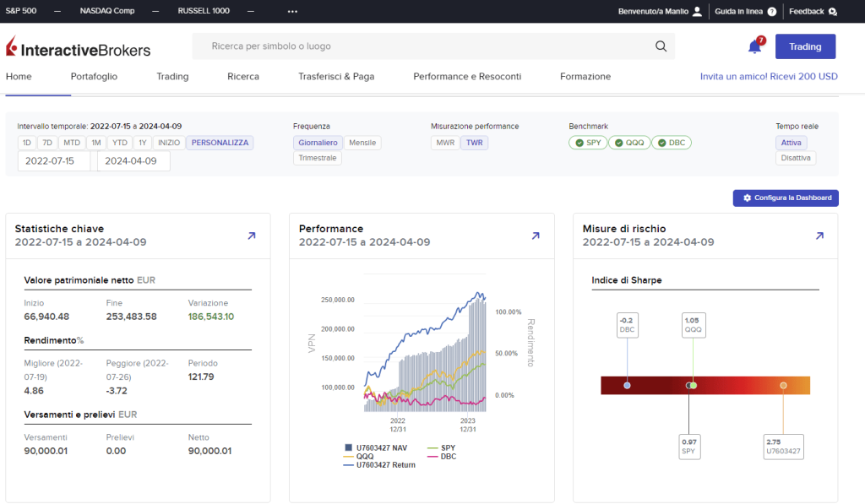
Task: Select the YTD time range
Action: pos(120,143)
